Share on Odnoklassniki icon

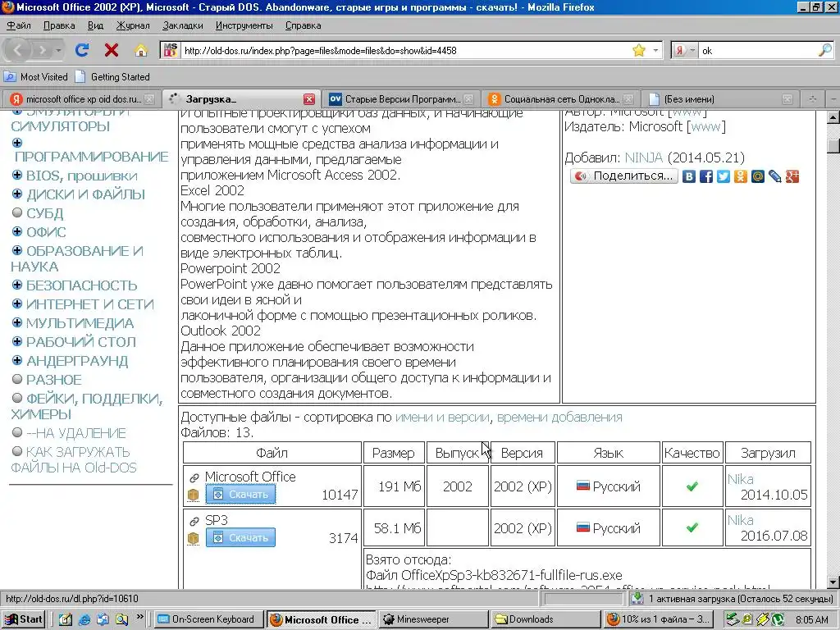(x=741, y=176)
